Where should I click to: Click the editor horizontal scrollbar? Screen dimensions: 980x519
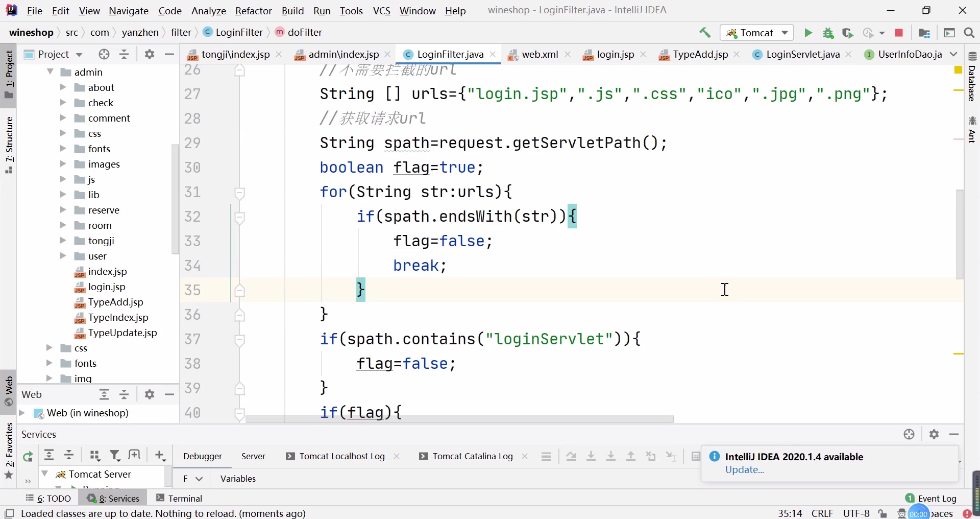point(459,419)
